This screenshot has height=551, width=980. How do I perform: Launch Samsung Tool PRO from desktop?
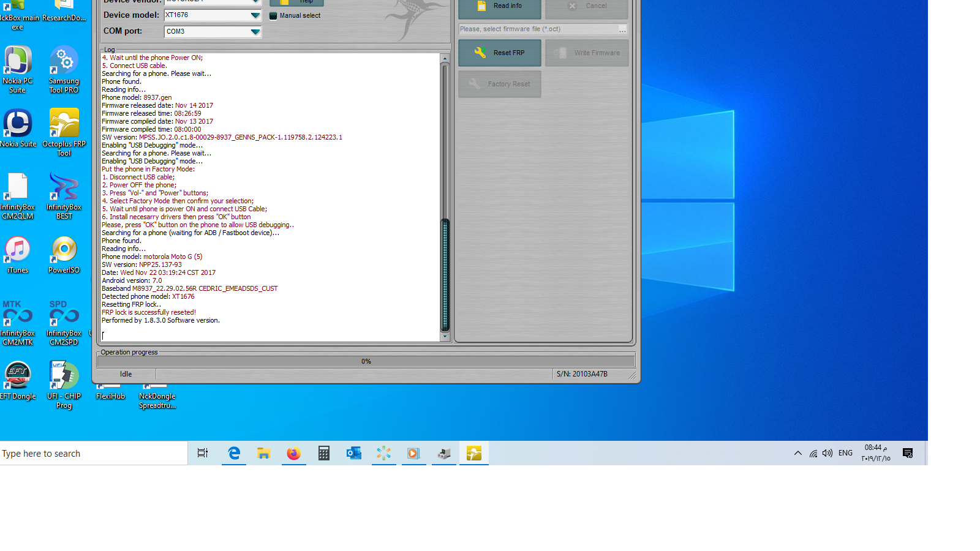(64, 70)
